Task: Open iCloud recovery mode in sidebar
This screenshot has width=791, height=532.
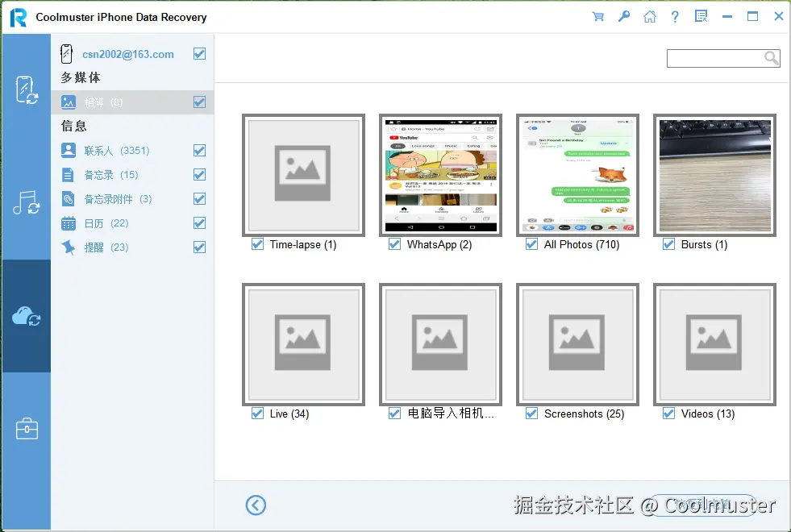Action: click(26, 314)
